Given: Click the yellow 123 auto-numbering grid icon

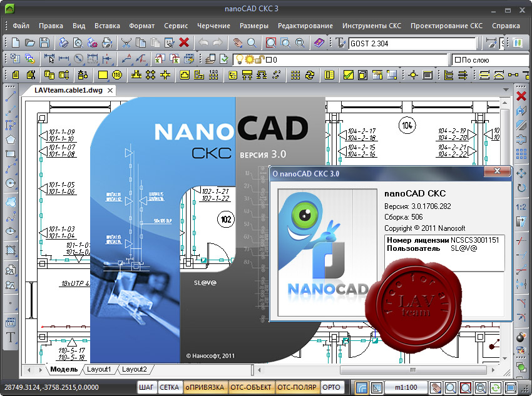Looking at the screenshot, I should [x=213, y=74].
